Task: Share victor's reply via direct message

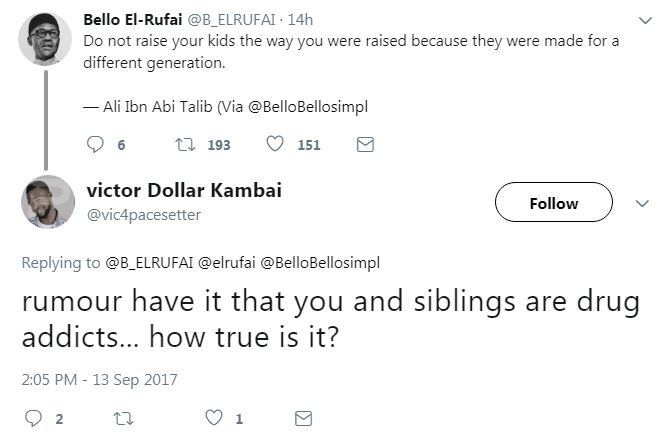Action: pos(304,418)
